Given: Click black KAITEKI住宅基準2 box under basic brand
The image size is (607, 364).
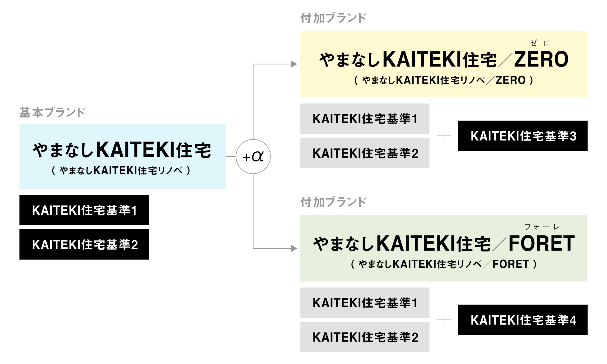Looking at the screenshot, I should coord(84,244).
